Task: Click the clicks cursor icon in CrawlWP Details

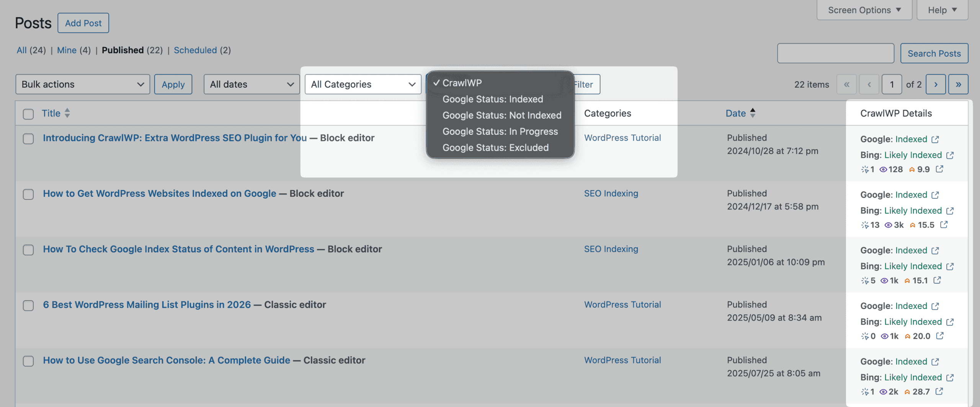Action: point(866,169)
